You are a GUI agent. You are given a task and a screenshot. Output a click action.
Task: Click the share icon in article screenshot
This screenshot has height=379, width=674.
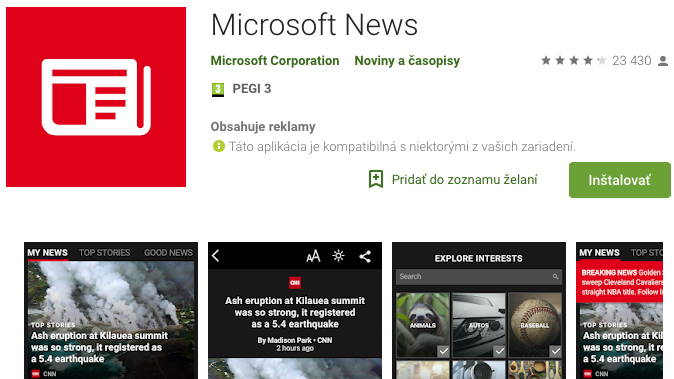tap(365, 257)
